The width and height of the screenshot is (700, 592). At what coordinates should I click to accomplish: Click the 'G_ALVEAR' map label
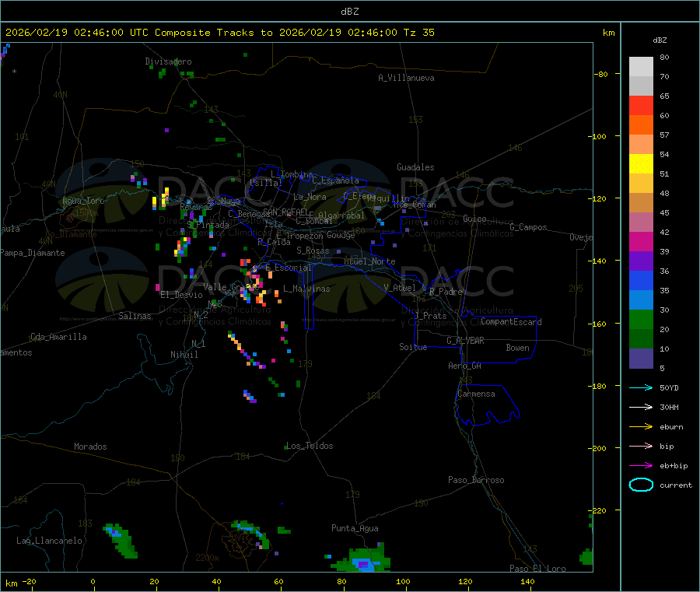point(465,341)
